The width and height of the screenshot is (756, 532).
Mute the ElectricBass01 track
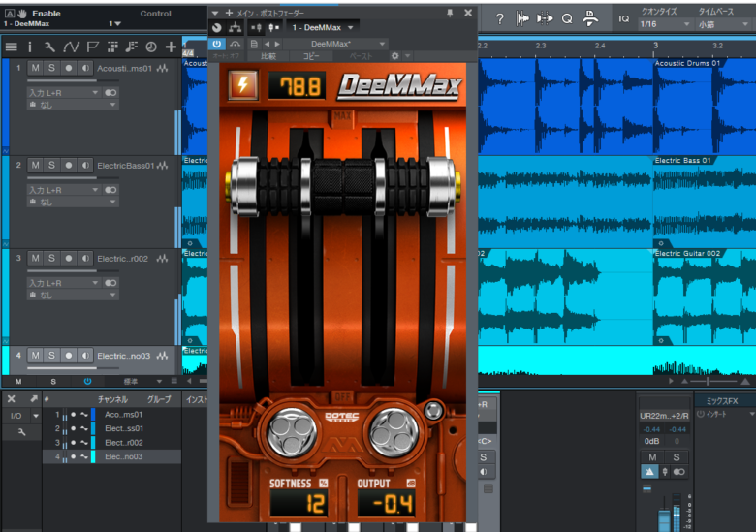pos(35,166)
